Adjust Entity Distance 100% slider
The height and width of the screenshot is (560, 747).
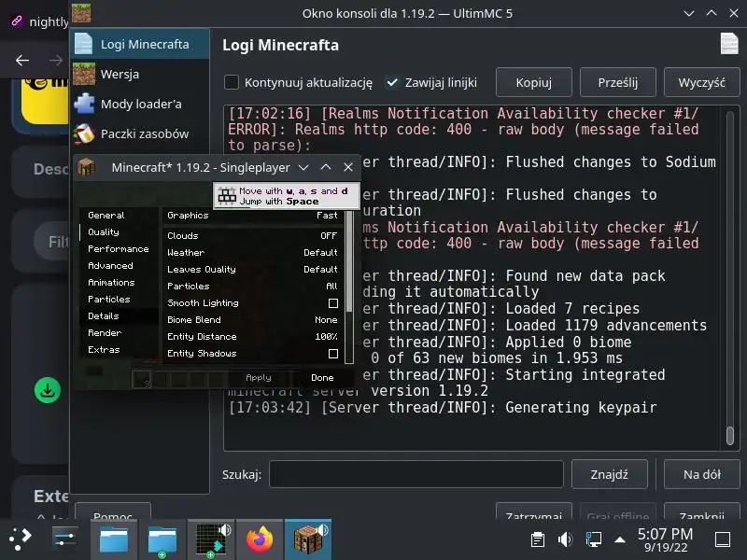[252, 337]
